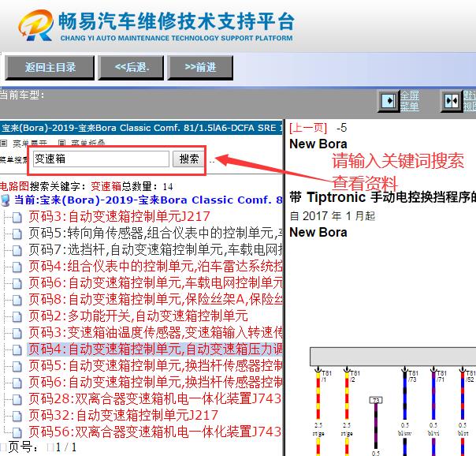Click document icon of 页码28:双离合器 row

(17, 399)
